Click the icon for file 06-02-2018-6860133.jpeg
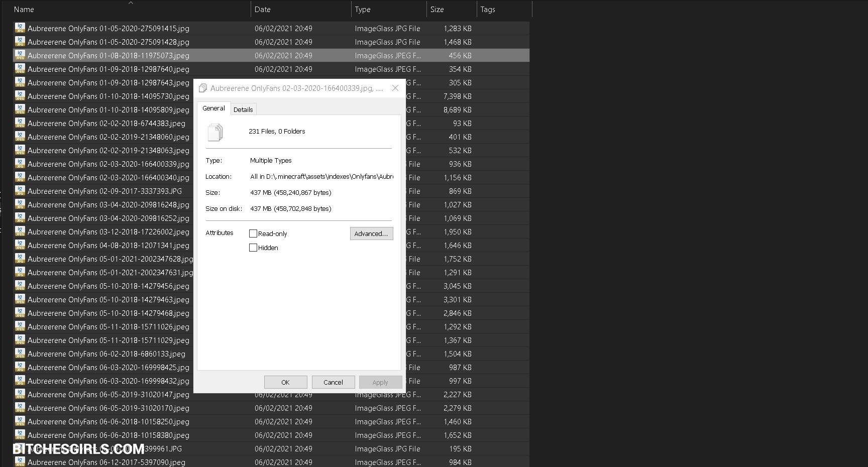Image resolution: width=868 pixels, height=467 pixels. pyautogui.click(x=20, y=354)
